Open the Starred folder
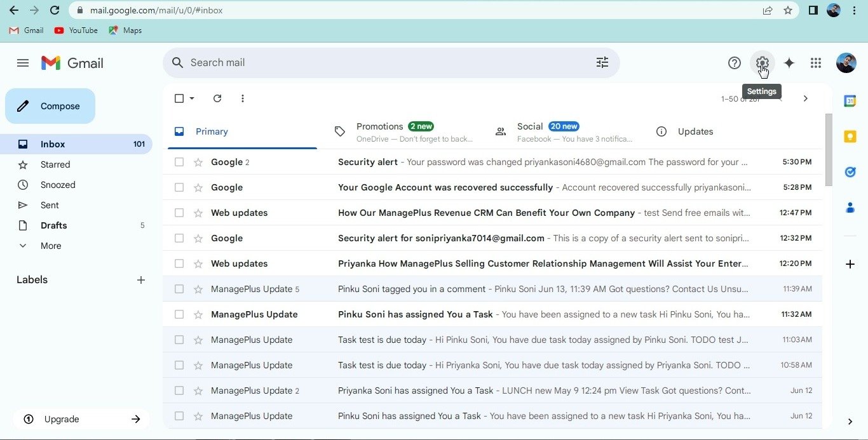868x440 pixels. point(76,164)
